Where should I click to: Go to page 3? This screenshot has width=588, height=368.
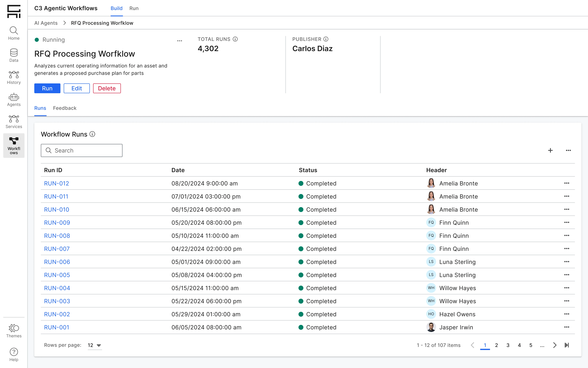[508, 345]
